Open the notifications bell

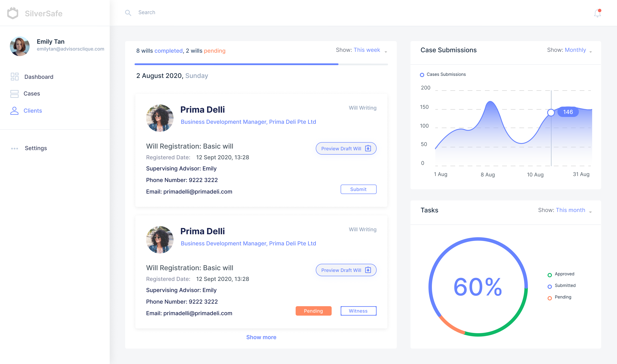point(597,13)
